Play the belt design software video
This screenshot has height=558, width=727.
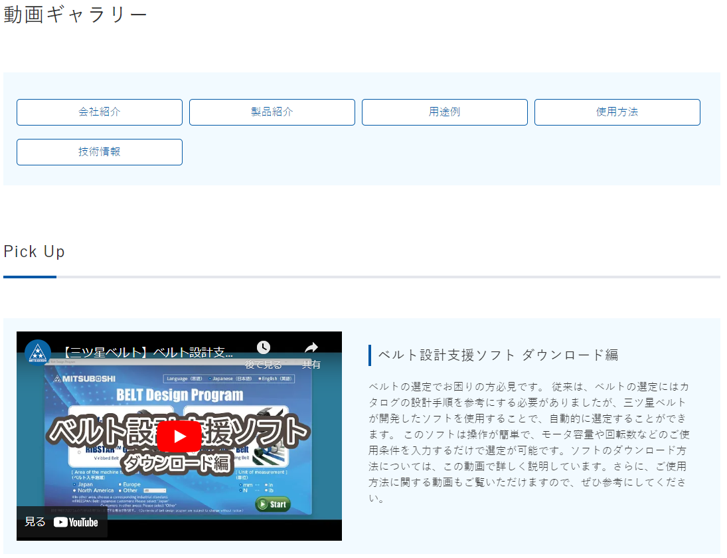tap(179, 436)
